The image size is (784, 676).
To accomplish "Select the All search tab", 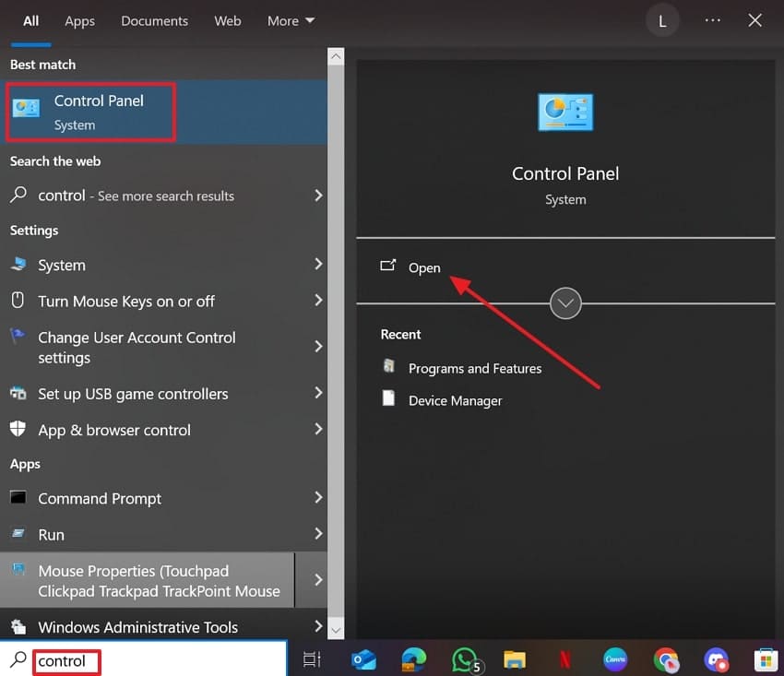I will coord(31,21).
